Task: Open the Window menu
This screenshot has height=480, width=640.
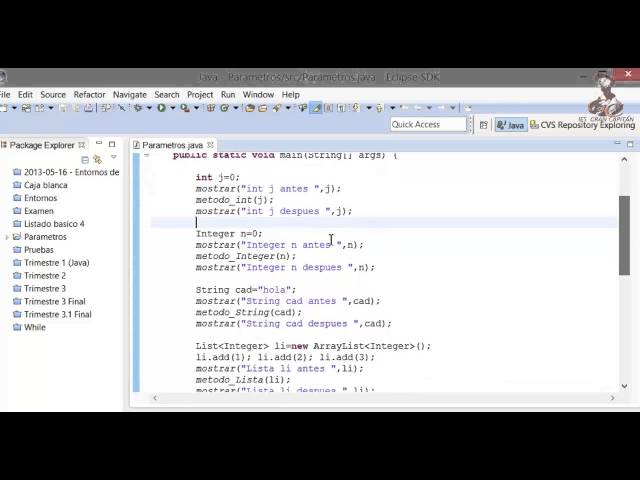Action: point(258,95)
